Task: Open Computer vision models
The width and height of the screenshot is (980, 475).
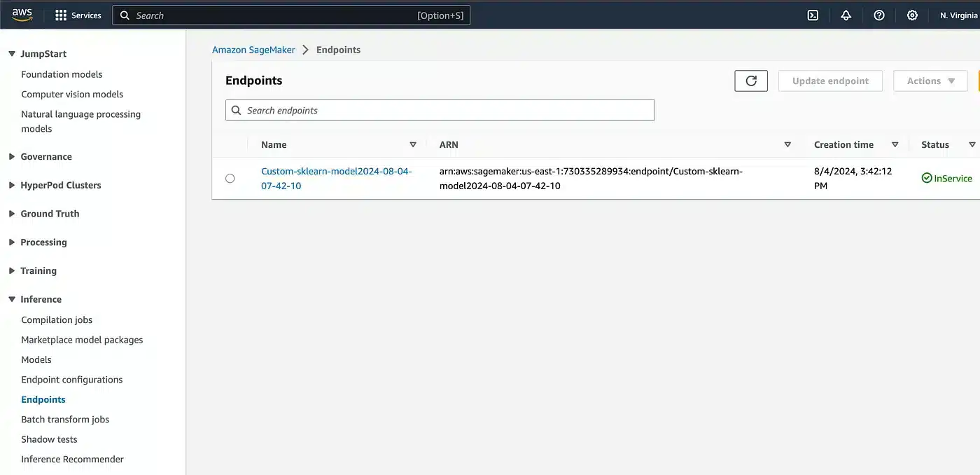Action: tap(72, 95)
